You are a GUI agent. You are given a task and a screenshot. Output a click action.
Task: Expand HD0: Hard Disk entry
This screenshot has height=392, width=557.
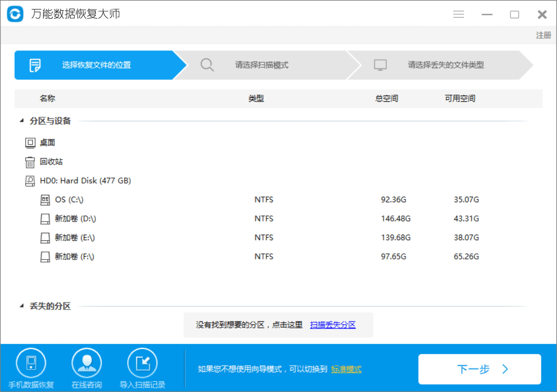click(x=81, y=181)
